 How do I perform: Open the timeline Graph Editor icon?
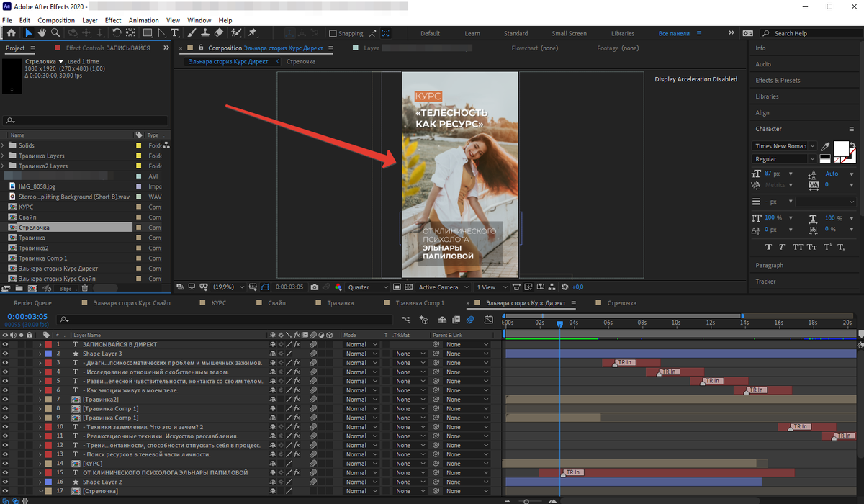(x=490, y=319)
